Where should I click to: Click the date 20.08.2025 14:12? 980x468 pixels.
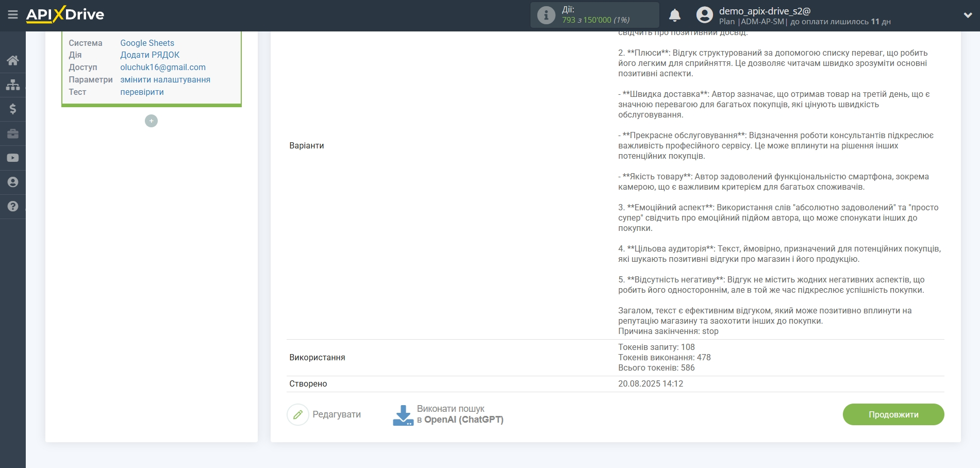coord(651,383)
